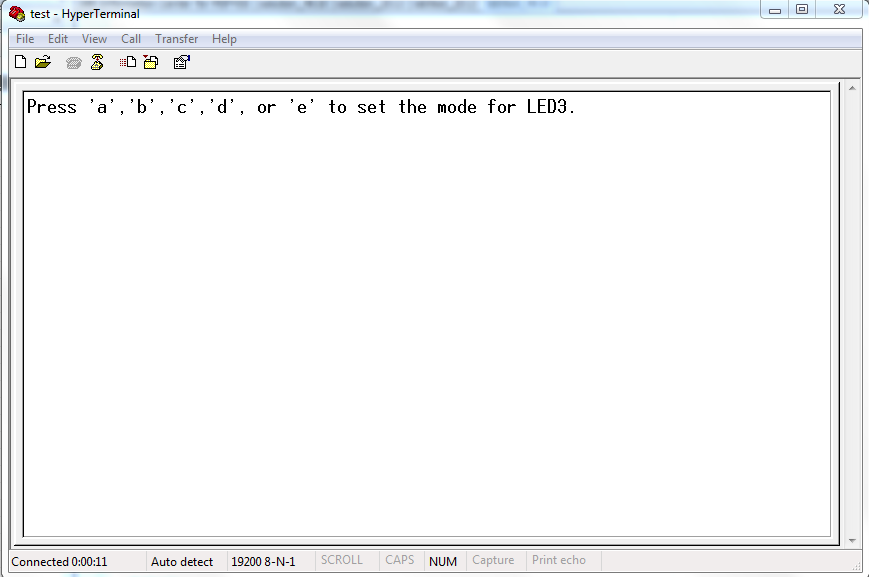
Task: Open the Transfer menu
Action: 176,38
